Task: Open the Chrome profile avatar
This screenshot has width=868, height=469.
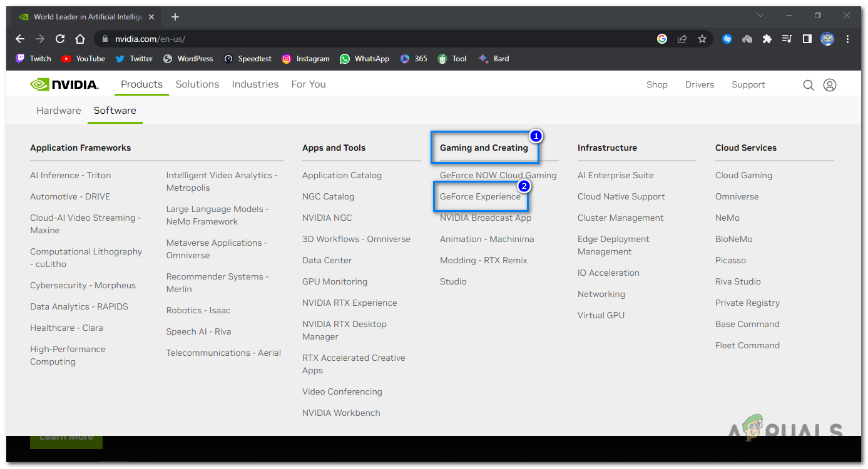Action: tap(827, 38)
